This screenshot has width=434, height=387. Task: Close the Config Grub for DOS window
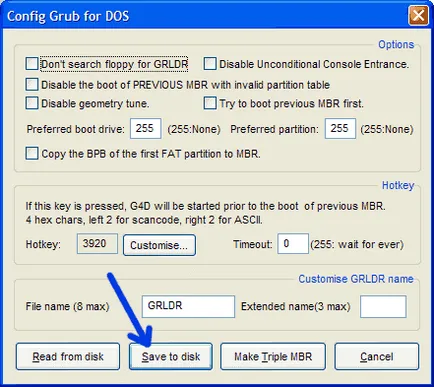[418, 15]
